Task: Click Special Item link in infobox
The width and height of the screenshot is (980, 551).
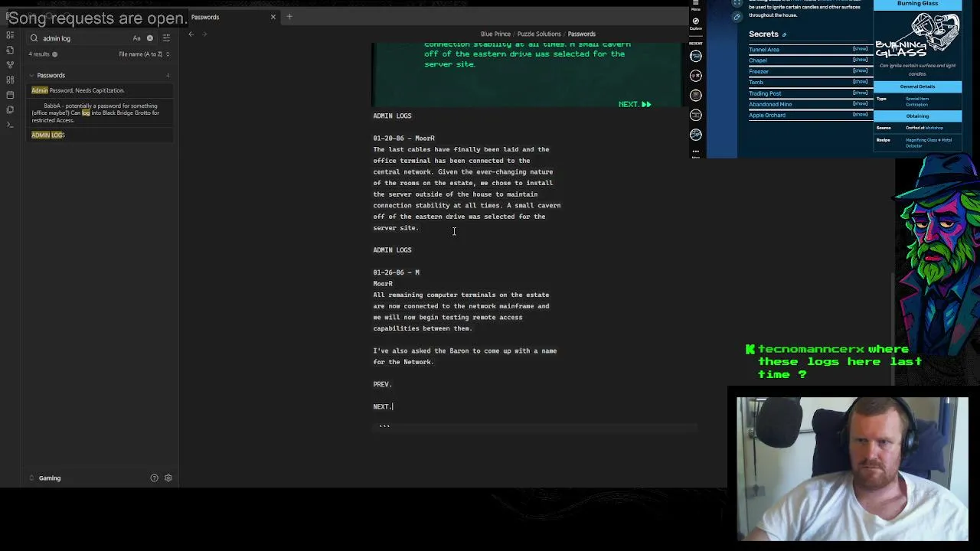Action: tap(918, 99)
